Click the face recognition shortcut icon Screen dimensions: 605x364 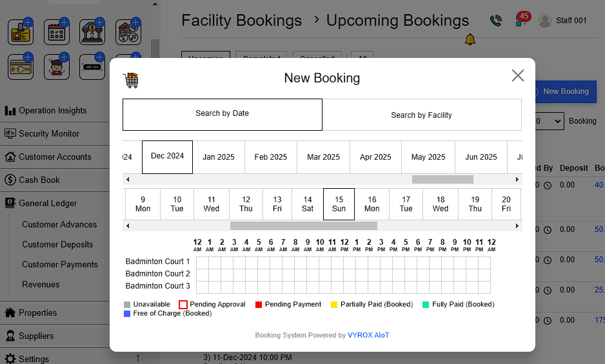(x=57, y=67)
